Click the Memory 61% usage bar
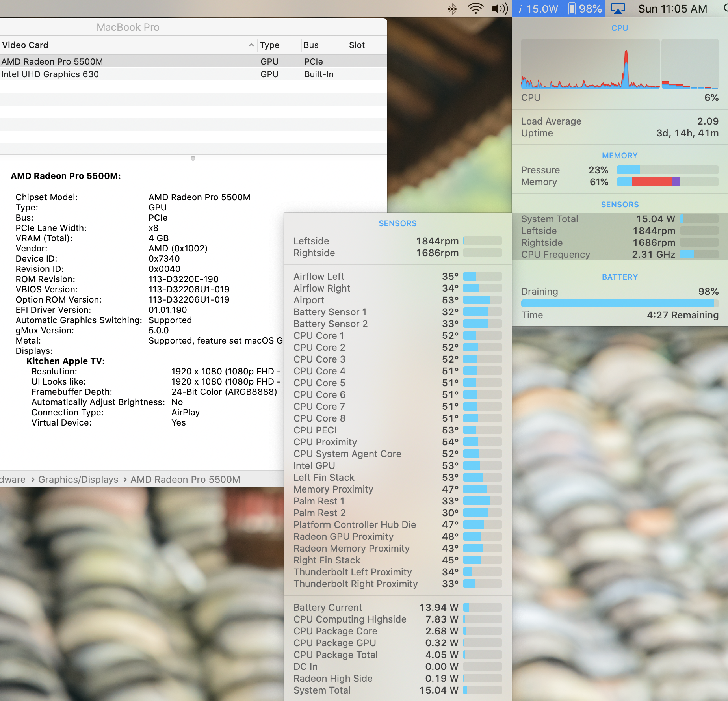 pyautogui.click(x=667, y=182)
